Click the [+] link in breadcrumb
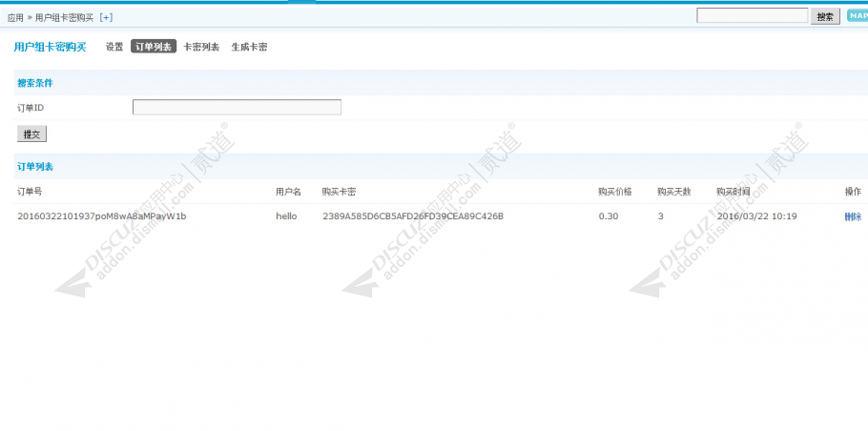 [x=106, y=18]
